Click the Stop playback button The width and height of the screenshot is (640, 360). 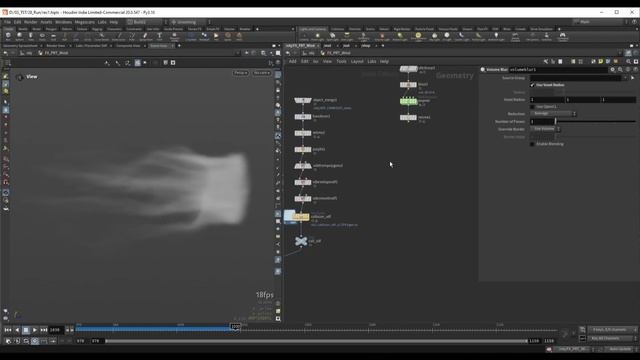pos(26,330)
